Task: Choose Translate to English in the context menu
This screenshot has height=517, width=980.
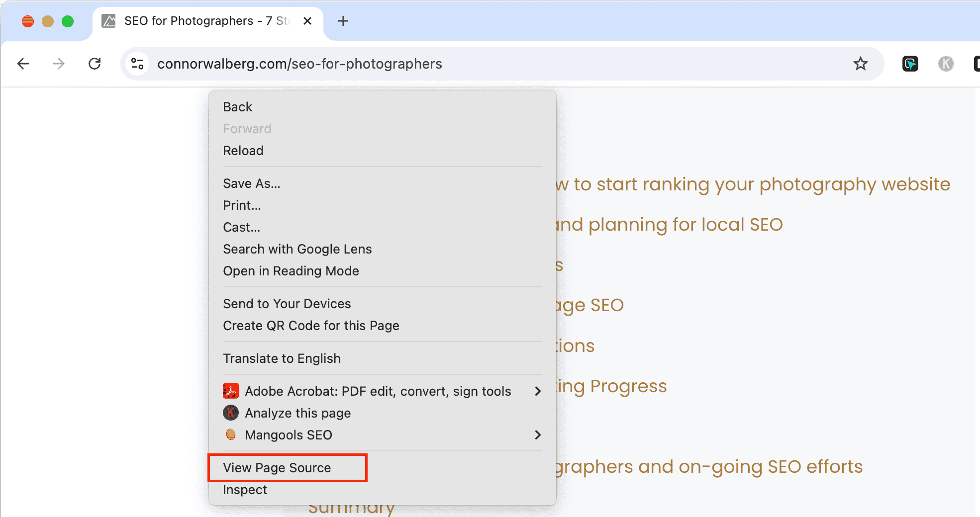Action: click(282, 358)
